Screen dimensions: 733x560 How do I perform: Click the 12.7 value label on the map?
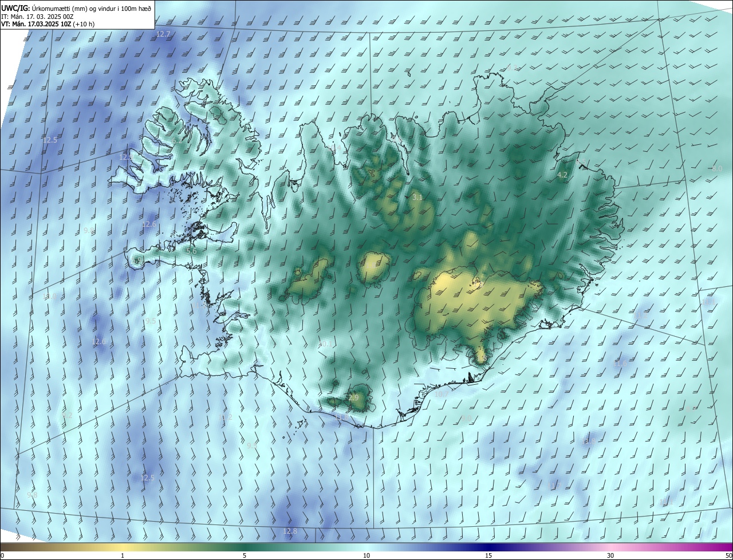(x=163, y=34)
